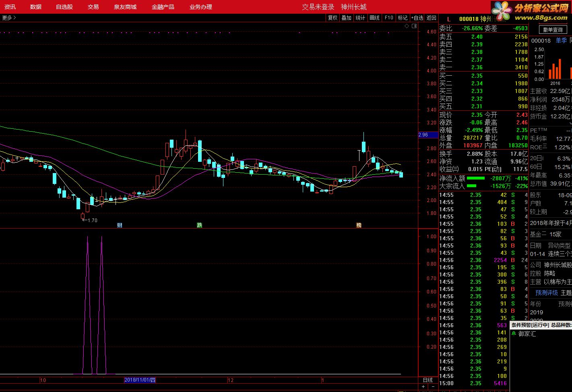Select the 2018/11/01/四 date marker
The image size is (572, 392).
click(140, 380)
